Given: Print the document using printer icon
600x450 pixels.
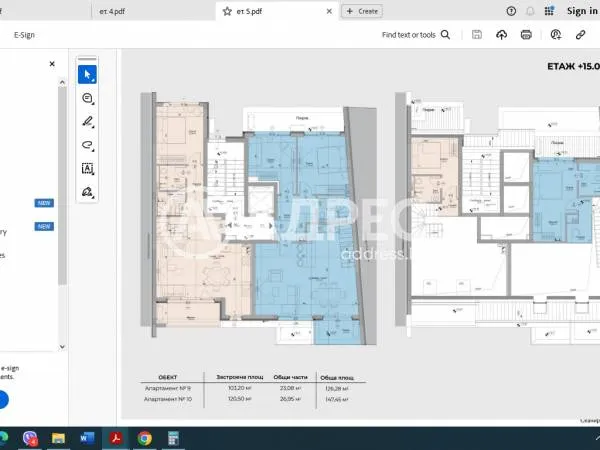Looking at the screenshot, I should coord(526,35).
